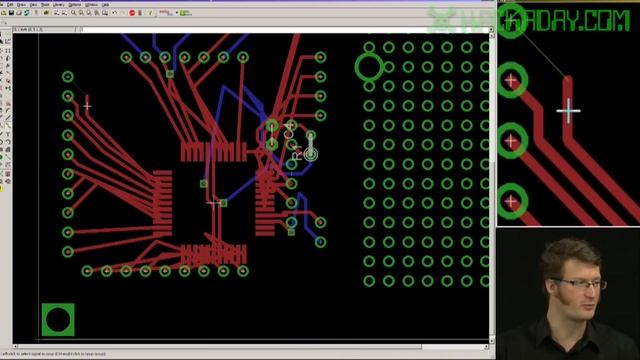Expand the small toolbar dropdown arrow
Screen dimensions: 640x360
[177, 13]
